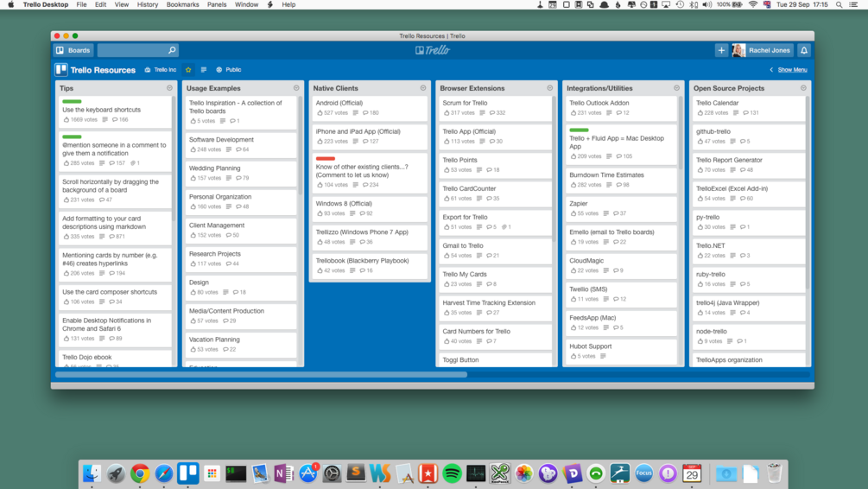Click the Bluetooth icon in menu bar

tap(693, 4)
